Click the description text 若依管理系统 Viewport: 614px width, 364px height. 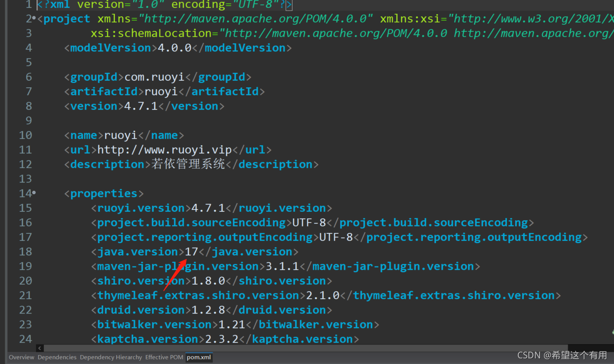[x=188, y=164]
